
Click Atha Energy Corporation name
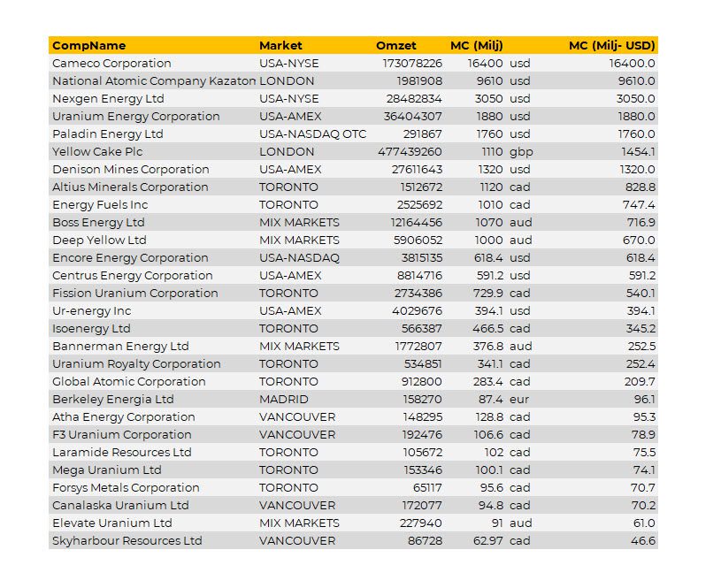pos(124,417)
